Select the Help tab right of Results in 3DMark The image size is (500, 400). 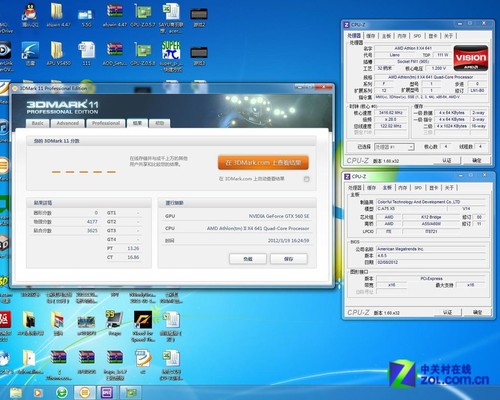pyautogui.click(x=160, y=123)
